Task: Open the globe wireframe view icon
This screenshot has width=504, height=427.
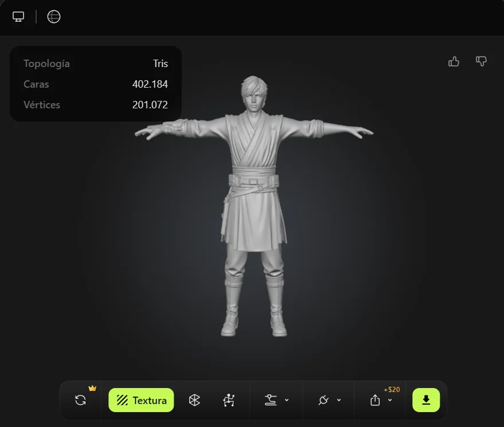Action: click(x=54, y=17)
